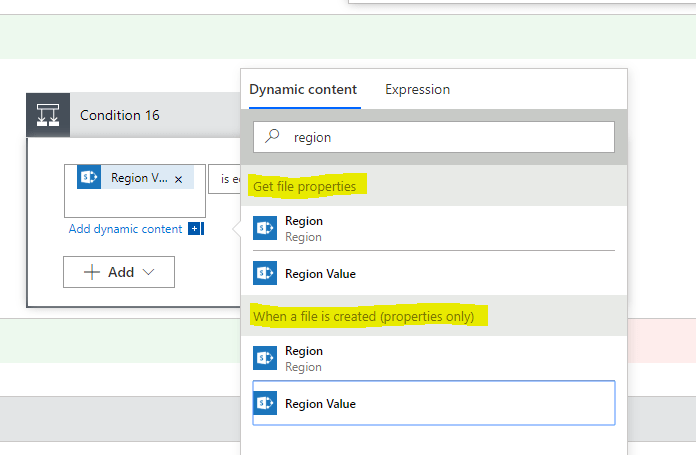Switch to the Expression tab

417,89
